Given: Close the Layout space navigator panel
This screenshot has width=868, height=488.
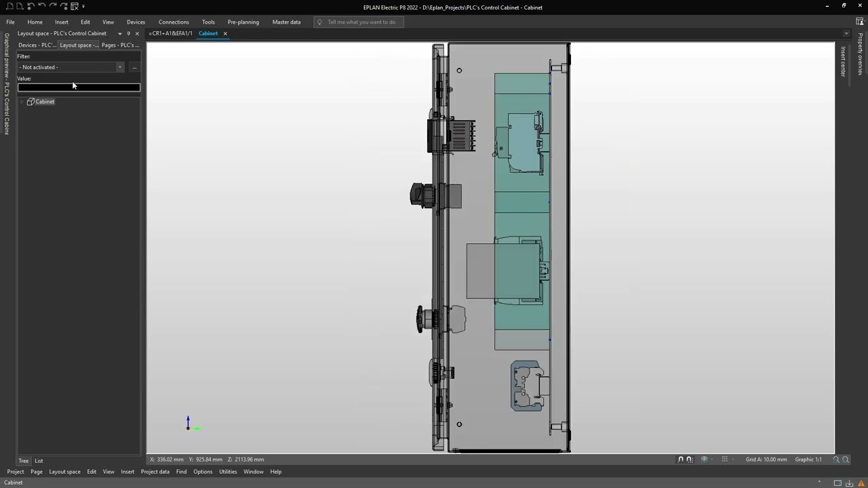Looking at the screenshot, I should [137, 33].
